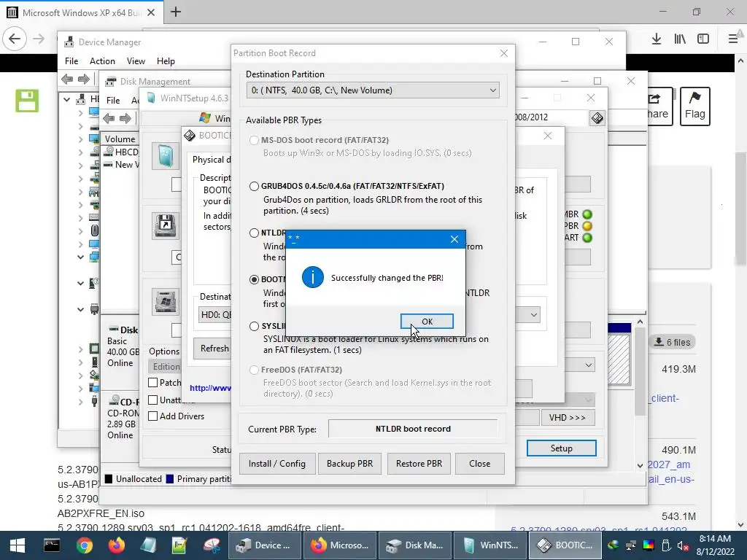Click OK in the success message dialog
747x560 pixels.
tap(427, 322)
